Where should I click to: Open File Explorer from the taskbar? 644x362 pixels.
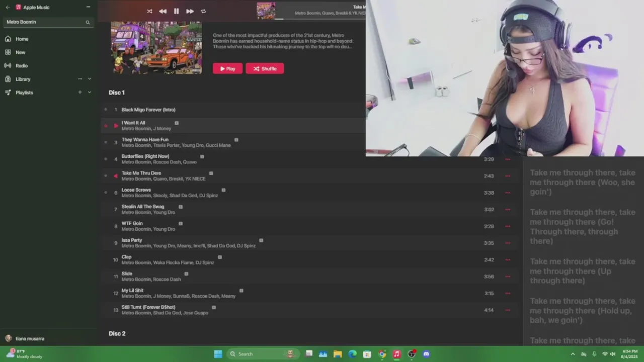click(338, 354)
